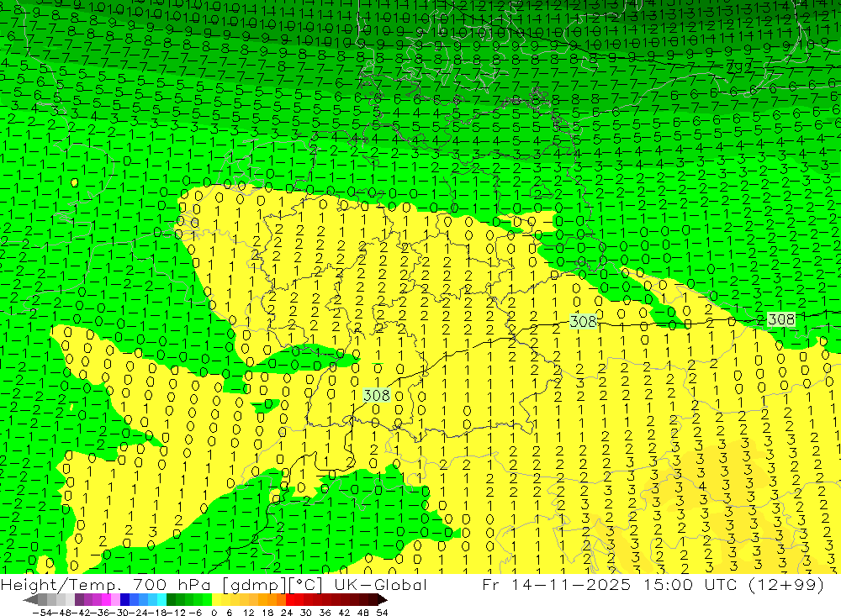Click the '-54' value on the legend scale
The width and height of the screenshot is (841, 616).
[42, 613]
